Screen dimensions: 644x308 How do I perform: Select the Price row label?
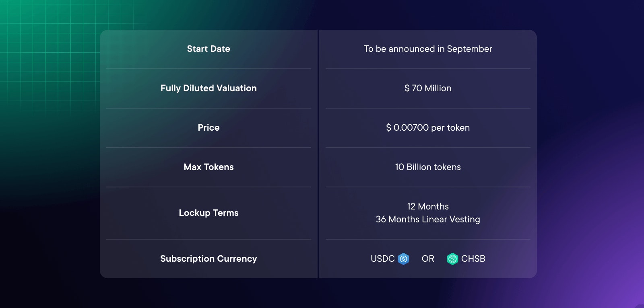tap(208, 127)
